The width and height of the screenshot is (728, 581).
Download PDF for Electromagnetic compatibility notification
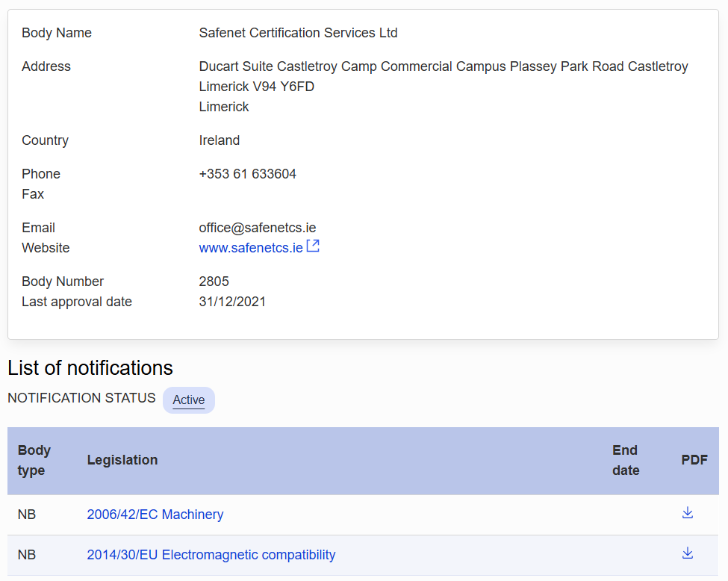click(x=687, y=553)
